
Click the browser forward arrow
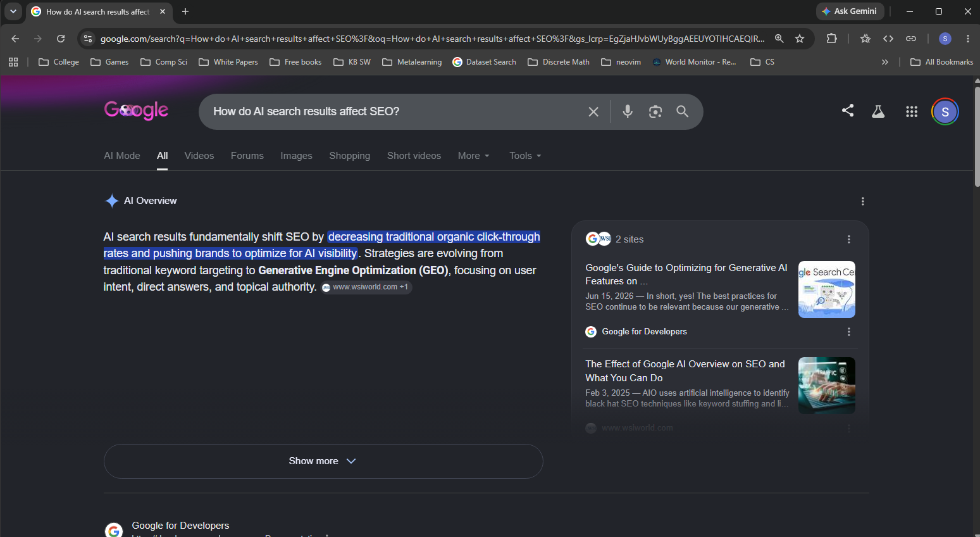(x=38, y=39)
